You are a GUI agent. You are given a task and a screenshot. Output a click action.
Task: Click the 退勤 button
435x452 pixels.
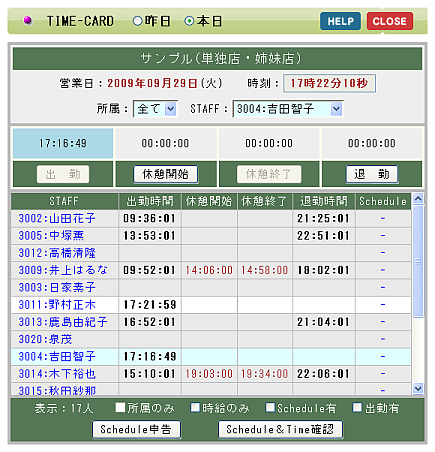[x=372, y=174]
